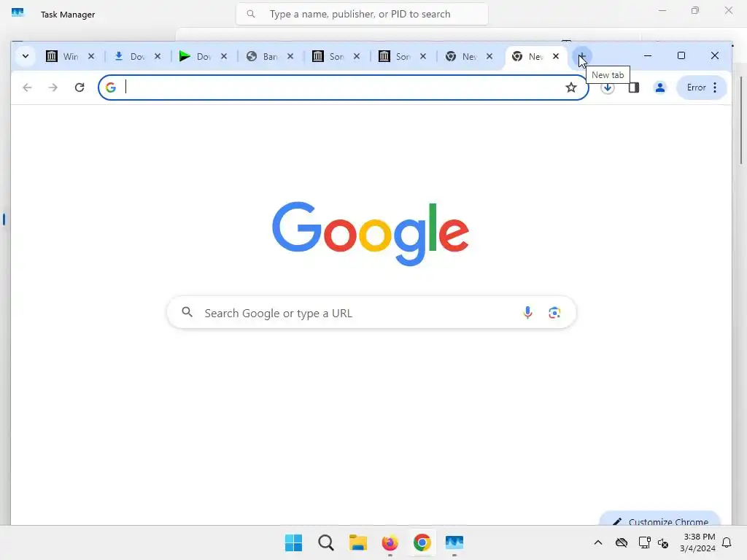Image resolution: width=747 pixels, height=560 pixels.
Task: Open Firefox from the taskbar
Action: [x=390, y=542]
